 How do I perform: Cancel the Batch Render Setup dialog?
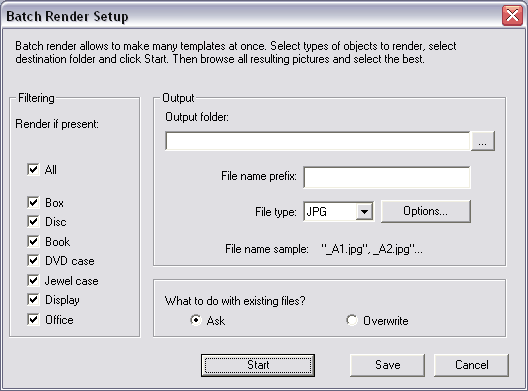471,365
